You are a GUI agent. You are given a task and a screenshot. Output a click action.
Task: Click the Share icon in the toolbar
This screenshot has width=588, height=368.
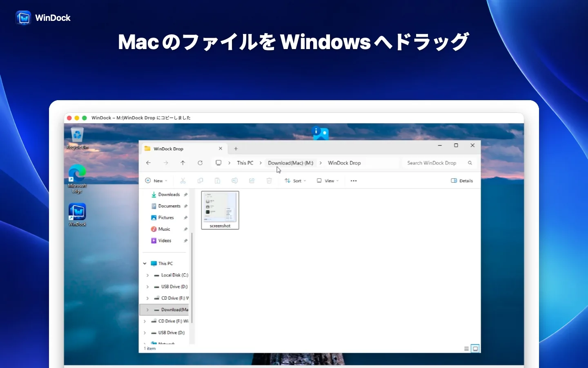(252, 181)
